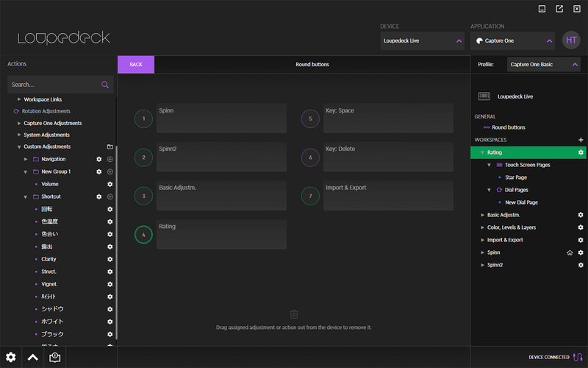Open gear for Navigation folder
This screenshot has height=368, width=588.
(x=99, y=159)
